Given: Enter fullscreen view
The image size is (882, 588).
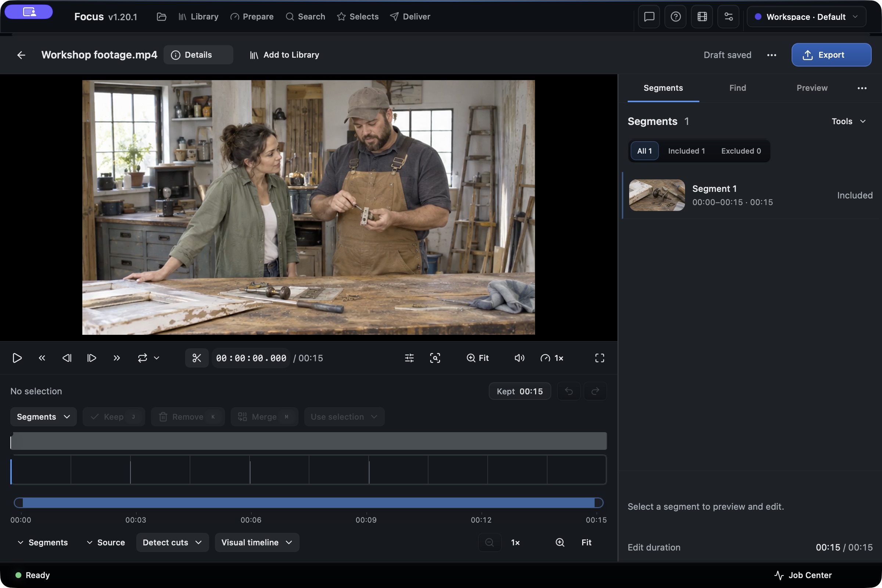Looking at the screenshot, I should click(x=599, y=358).
